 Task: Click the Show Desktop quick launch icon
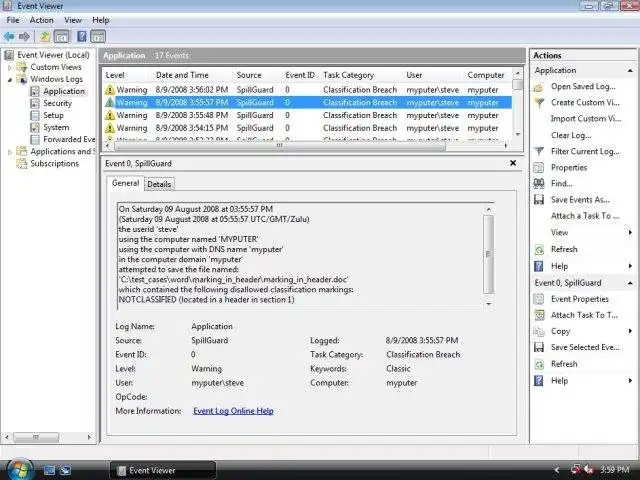point(49,471)
